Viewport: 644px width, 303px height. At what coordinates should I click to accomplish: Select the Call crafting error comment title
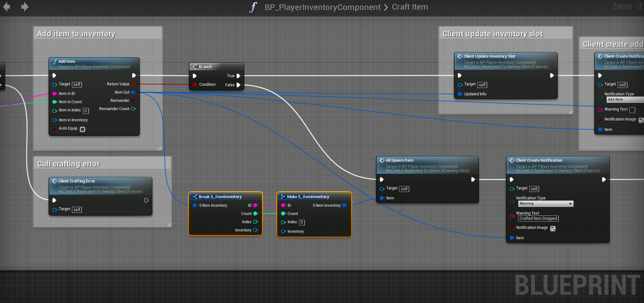coord(68,164)
